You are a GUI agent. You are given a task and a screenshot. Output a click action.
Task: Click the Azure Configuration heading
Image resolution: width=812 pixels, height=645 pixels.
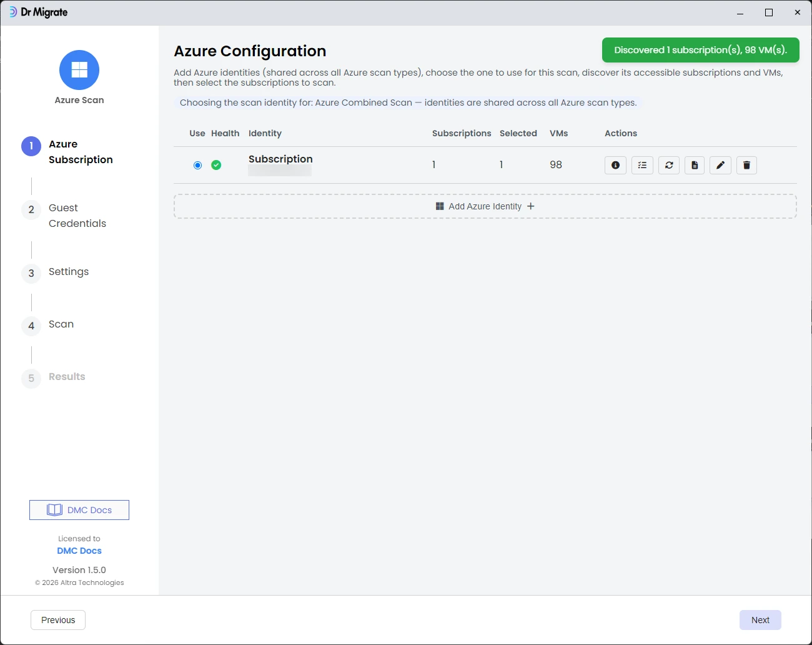pos(250,51)
